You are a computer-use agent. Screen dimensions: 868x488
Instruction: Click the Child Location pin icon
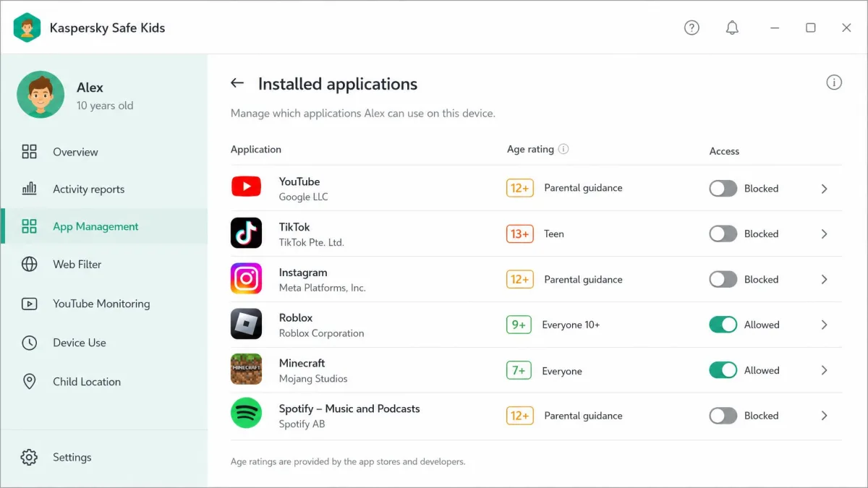point(29,382)
